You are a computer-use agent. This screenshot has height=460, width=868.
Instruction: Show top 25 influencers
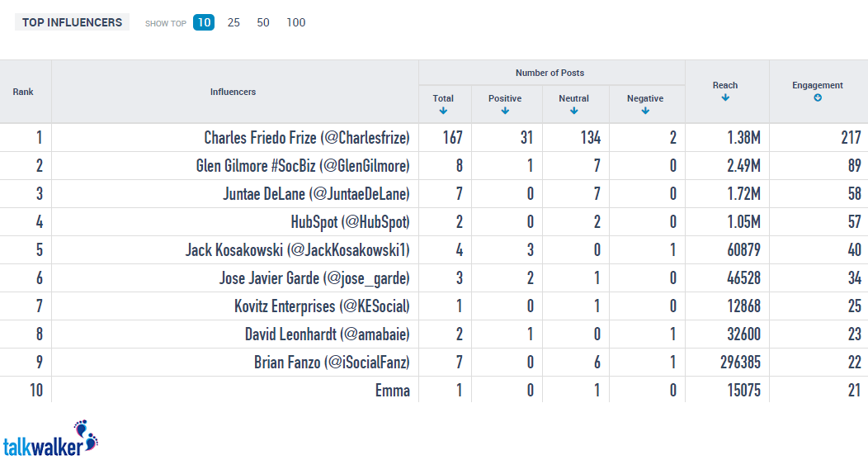point(234,22)
